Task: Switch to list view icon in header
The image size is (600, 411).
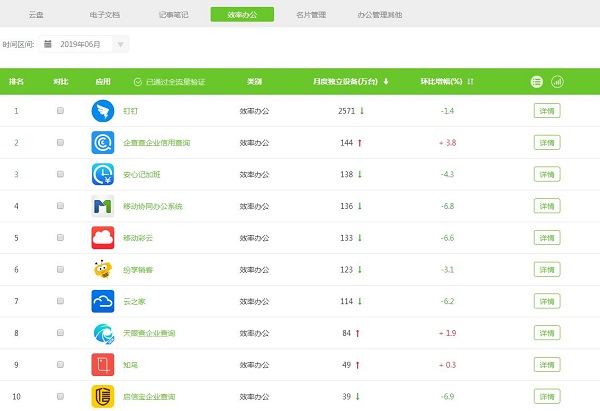Action: point(536,82)
